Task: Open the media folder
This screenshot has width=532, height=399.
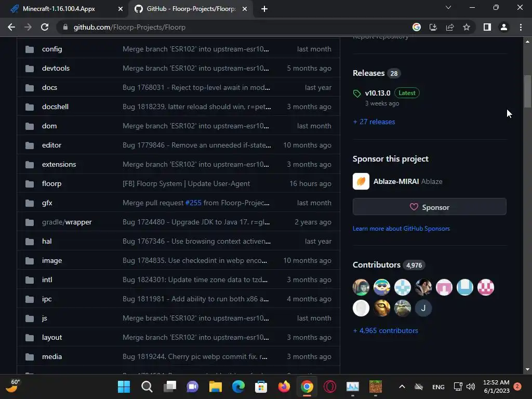Action: [x=52, y=356]
